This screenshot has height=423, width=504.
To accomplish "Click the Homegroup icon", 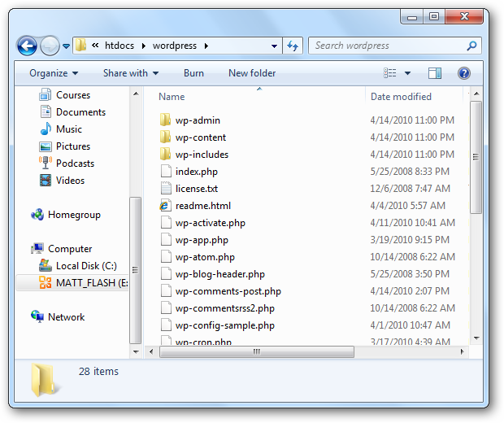I will click(x=37, y=214).
